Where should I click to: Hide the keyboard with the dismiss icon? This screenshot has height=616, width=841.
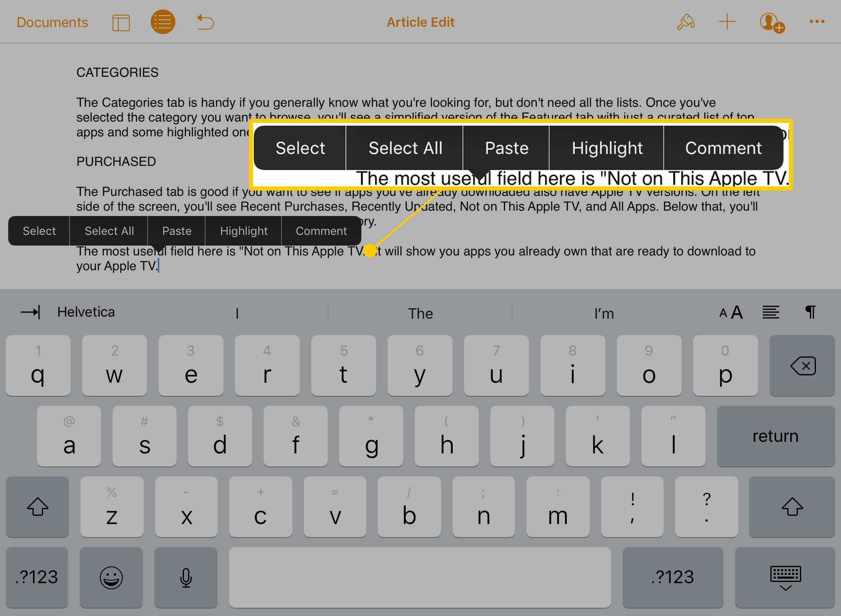785,577
